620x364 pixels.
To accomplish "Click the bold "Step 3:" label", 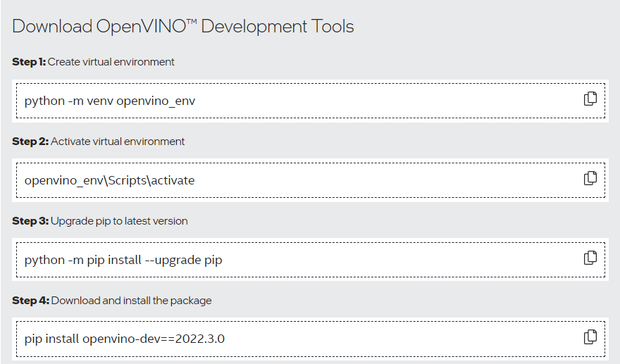I will 30,221.
